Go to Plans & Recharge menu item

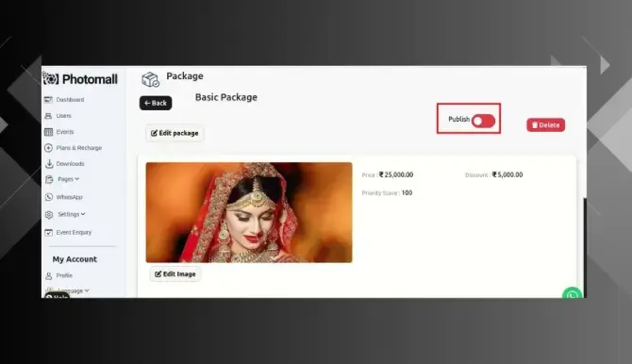pos(79,148)
